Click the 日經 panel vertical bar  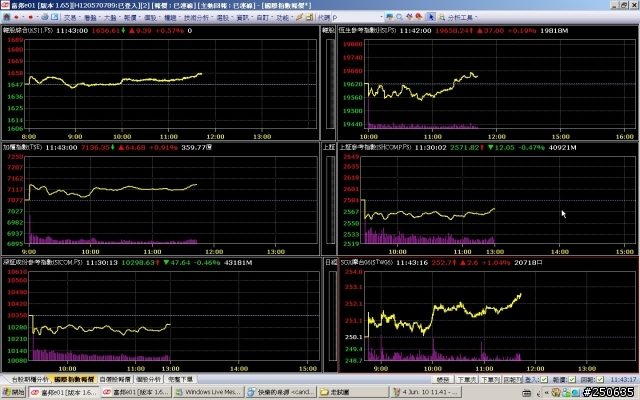pos(332,316)
